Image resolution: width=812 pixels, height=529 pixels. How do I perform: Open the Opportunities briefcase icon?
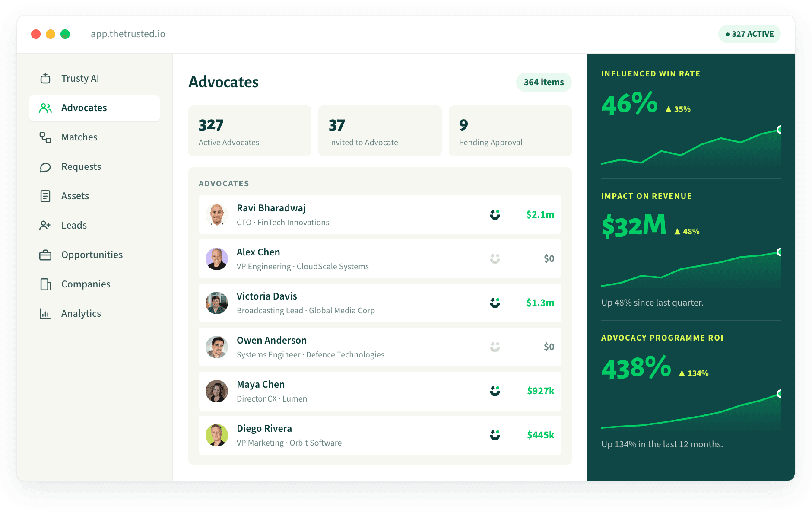45,255
